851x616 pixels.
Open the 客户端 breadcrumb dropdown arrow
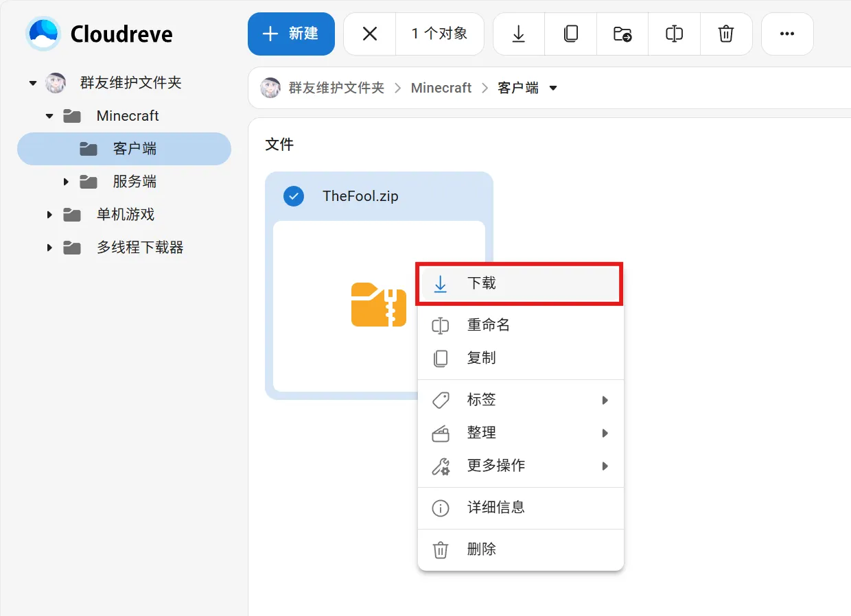[554, 88]
